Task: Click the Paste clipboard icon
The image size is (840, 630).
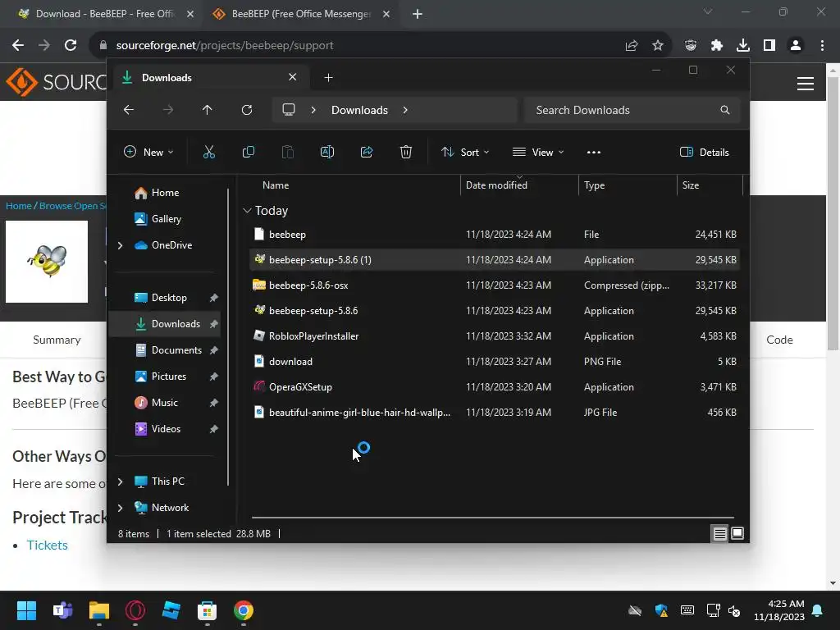Action: 288,152
